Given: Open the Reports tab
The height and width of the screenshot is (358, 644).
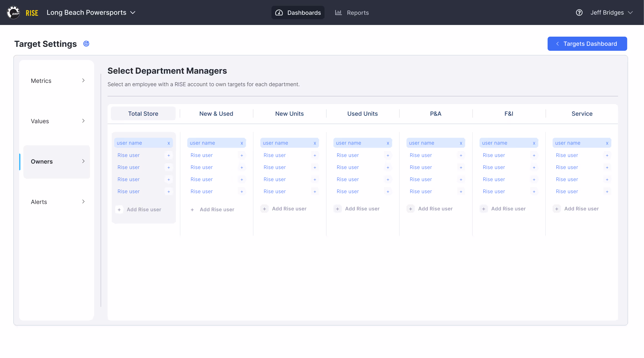Looking at the screenshot, I should (x=352, y=12).
